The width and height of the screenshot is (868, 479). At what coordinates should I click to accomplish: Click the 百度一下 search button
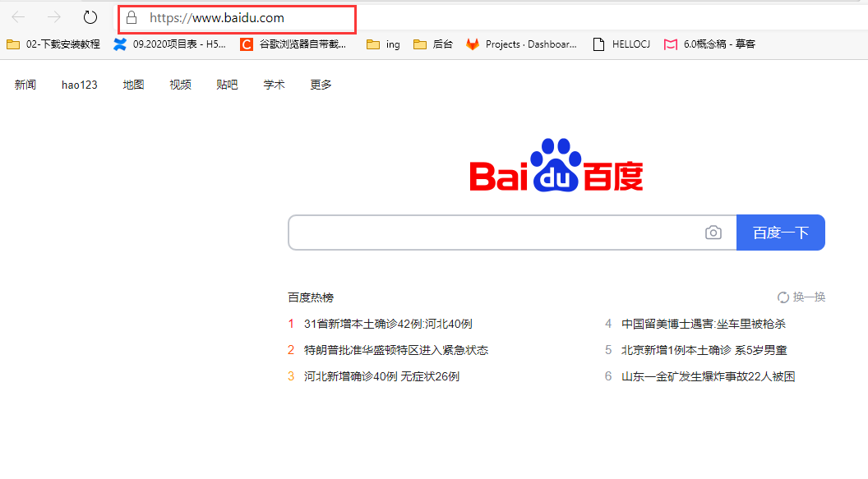point(781,233)
